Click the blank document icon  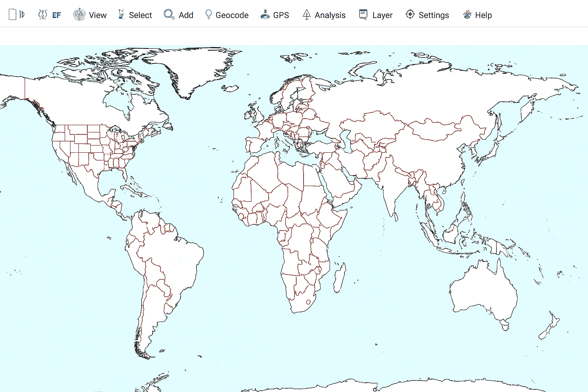[12, 15]
